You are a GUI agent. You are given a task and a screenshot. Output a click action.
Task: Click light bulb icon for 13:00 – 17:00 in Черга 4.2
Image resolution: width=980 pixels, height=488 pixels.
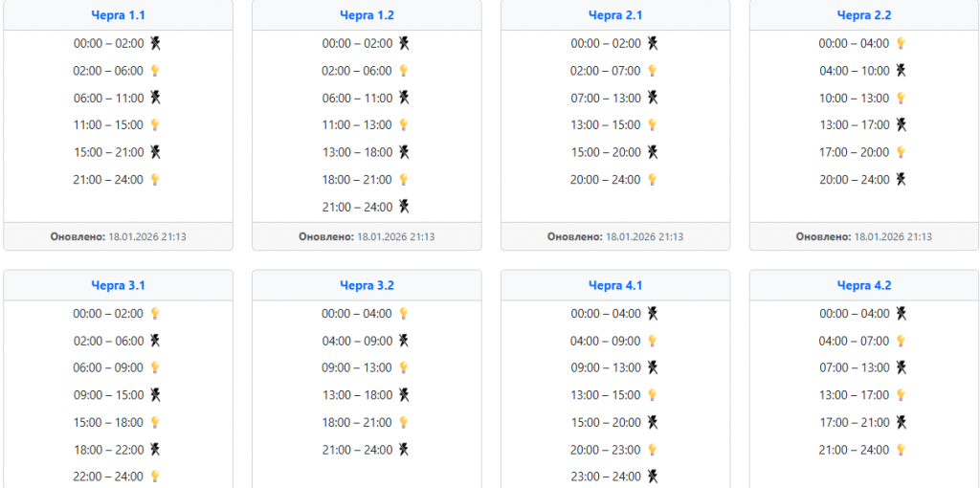pos(901,394)
